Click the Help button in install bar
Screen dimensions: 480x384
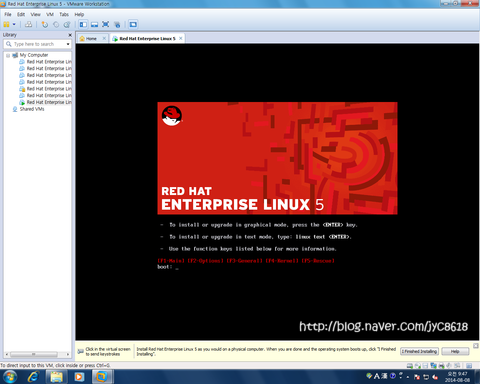pos(455,351)
